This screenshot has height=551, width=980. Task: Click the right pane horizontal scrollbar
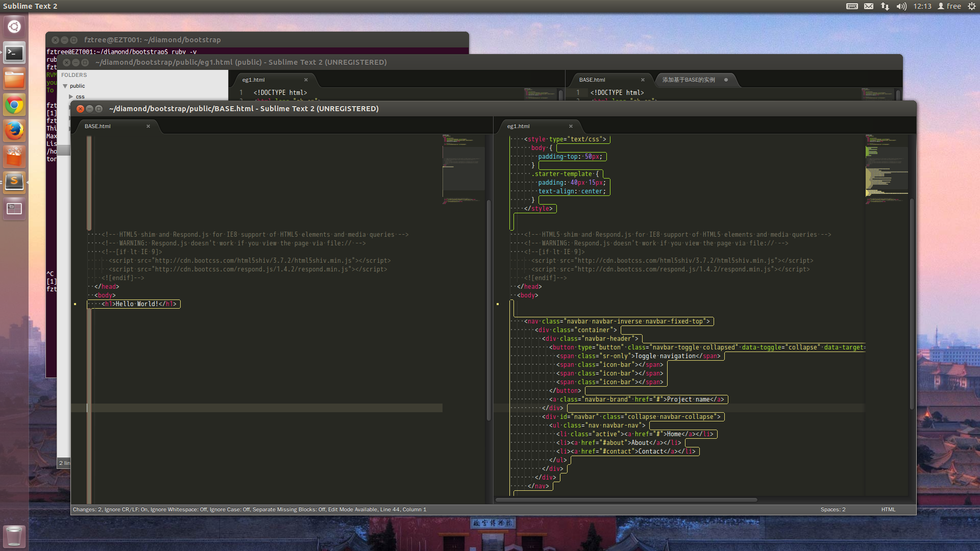click(626, 500)
